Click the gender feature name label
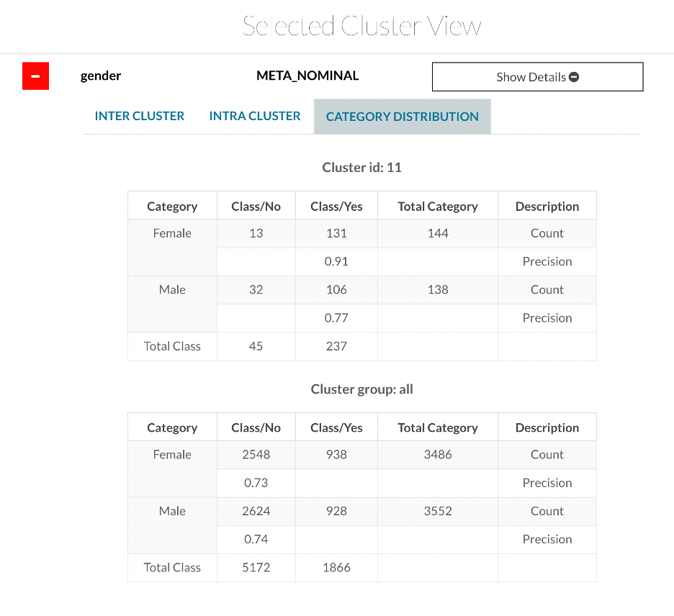The height and width of the screenshot is (616, 674). click(101, 76)
